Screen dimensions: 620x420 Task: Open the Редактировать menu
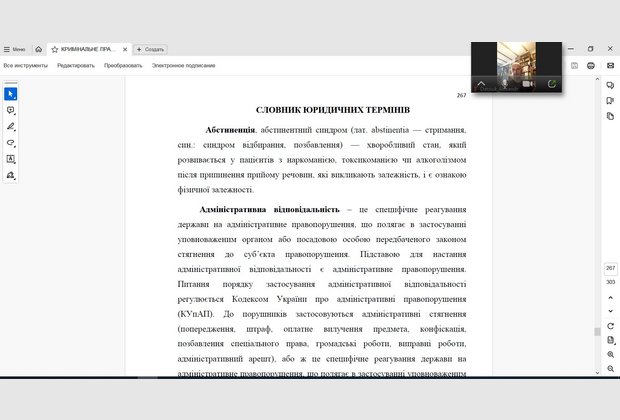(x=76, y=65)
